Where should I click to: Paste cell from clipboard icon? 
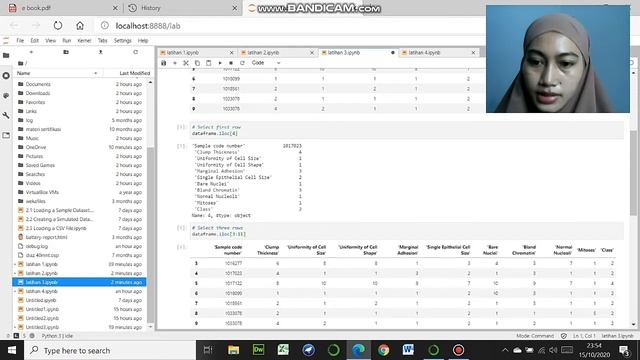(x=209, y=63)
